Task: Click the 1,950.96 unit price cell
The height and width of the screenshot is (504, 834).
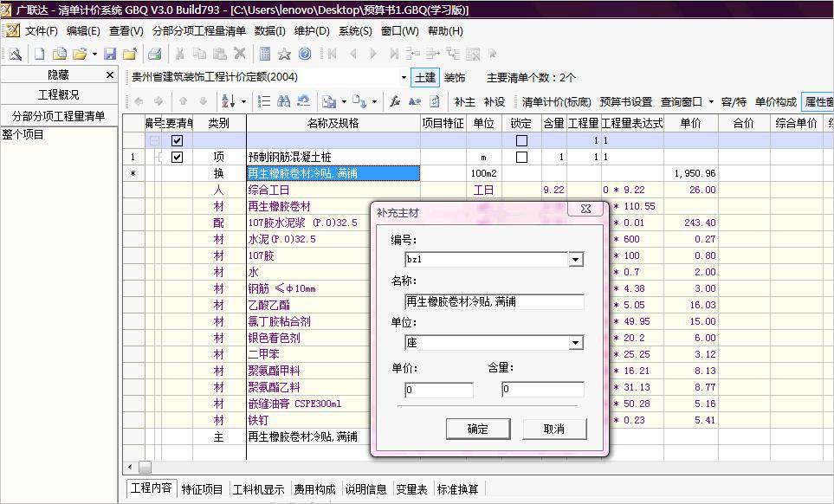Action: 691,173
